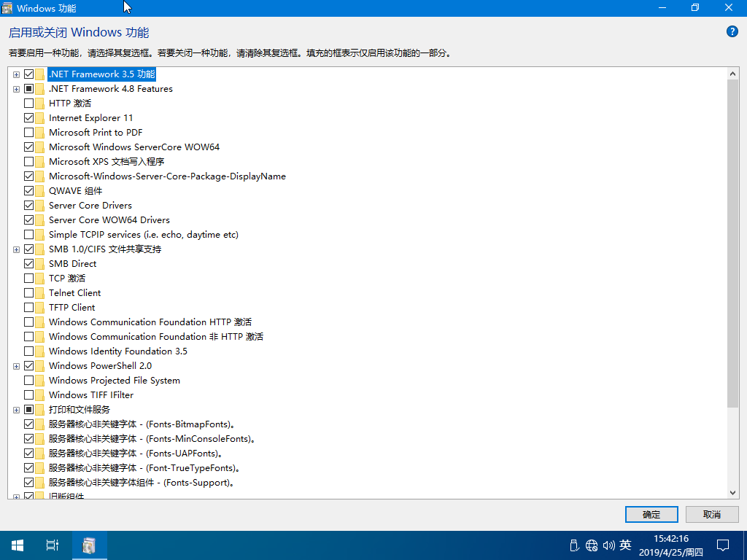Image resolution: width=747 pixels, height=560 pixels.
Task: Click the vertical scrollbar thumb
Action: pyautogui.click(x=732, y=244)
